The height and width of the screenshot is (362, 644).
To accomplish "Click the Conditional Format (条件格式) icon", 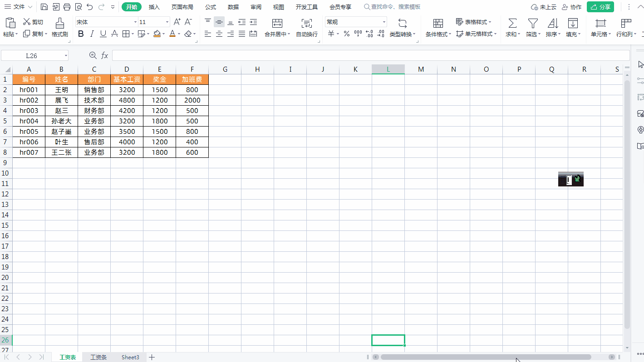I will tap(438, 23).
